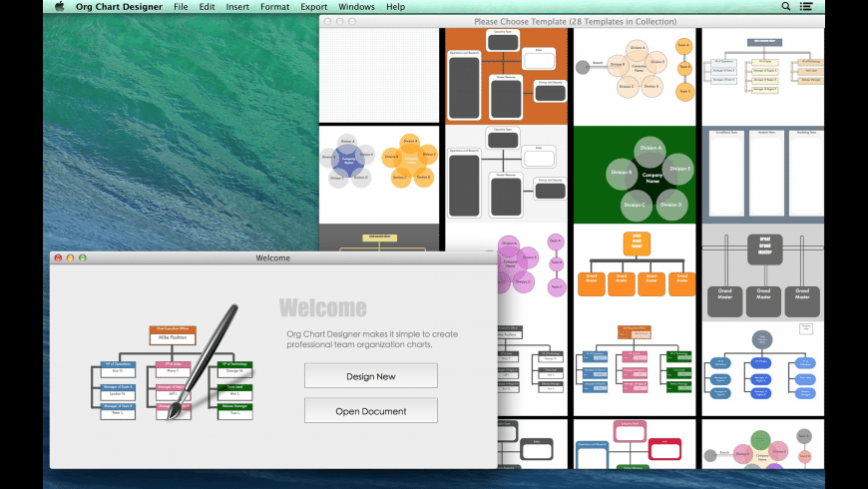Choose the orange Grand Master boxes template
The height and width of the screenshot is (489, 868).
tap(635, 271)
